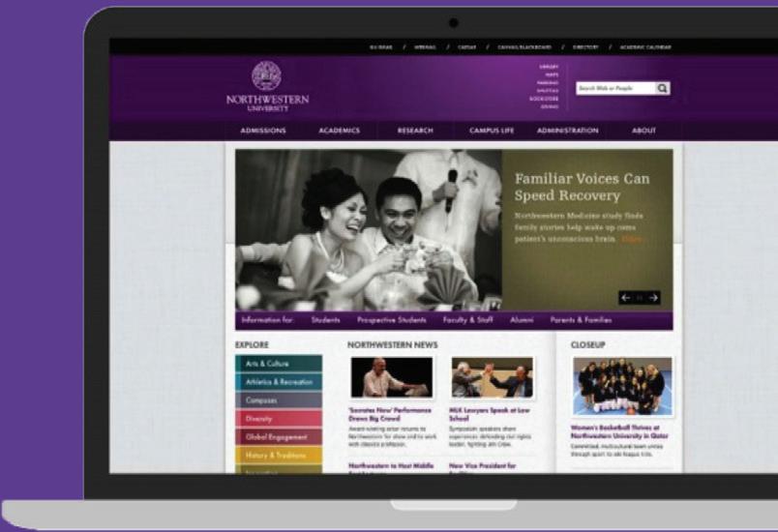Open the Academics menu

coord(340,131)
